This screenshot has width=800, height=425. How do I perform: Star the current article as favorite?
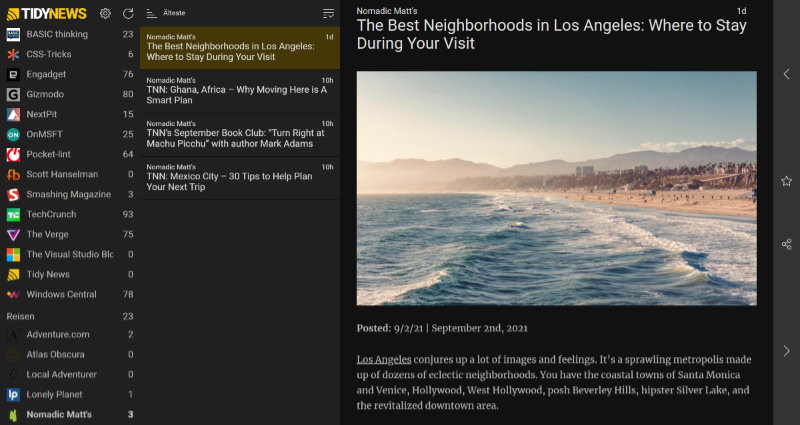click(x=786, y=181)
